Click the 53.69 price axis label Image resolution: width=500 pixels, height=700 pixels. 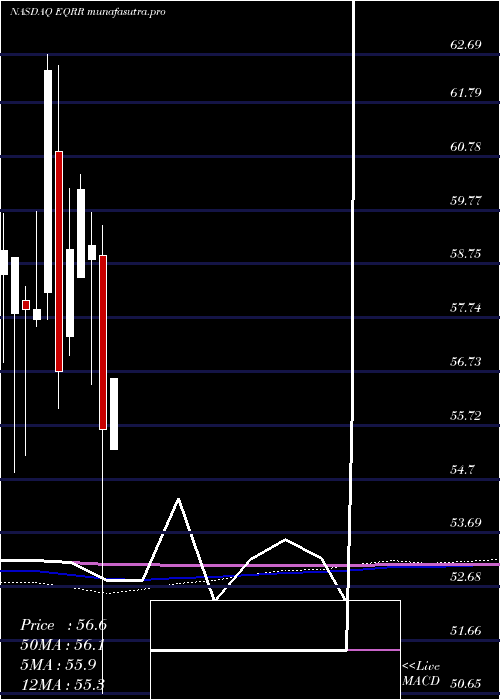pos(466,522)
